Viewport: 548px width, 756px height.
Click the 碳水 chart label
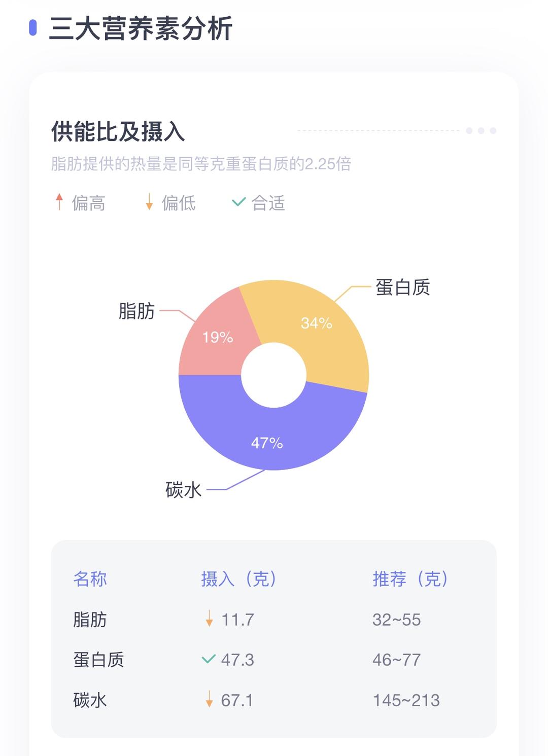[x=183, y=490]
